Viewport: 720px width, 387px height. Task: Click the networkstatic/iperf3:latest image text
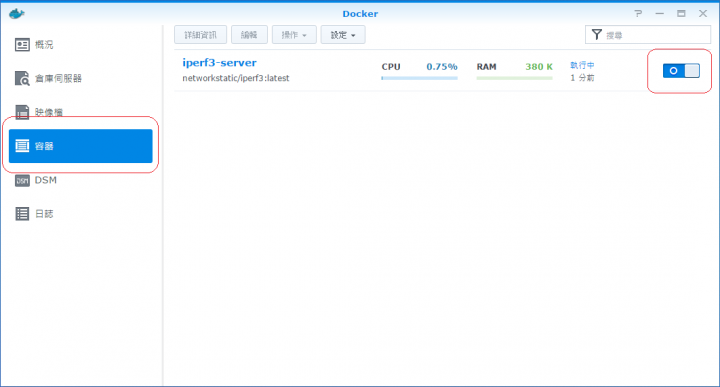[x=236, y=78]
